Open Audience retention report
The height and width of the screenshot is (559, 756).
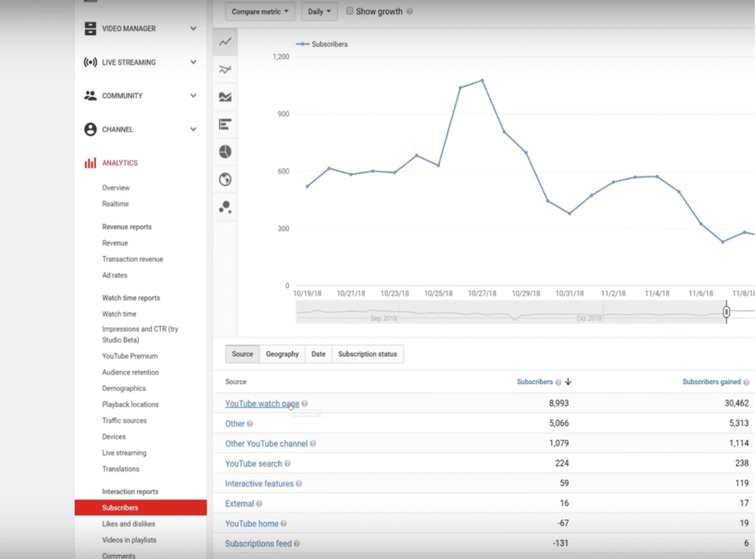click(130, 373)
